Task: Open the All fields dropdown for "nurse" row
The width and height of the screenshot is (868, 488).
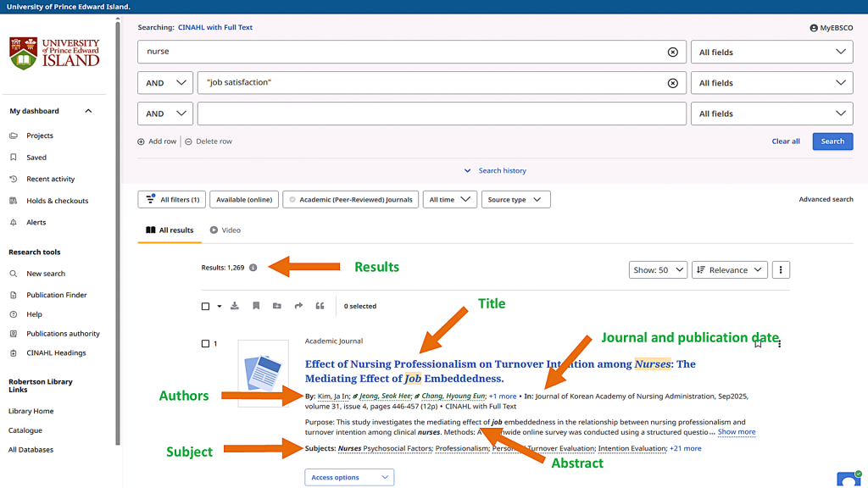Action: tap(771, 52)
